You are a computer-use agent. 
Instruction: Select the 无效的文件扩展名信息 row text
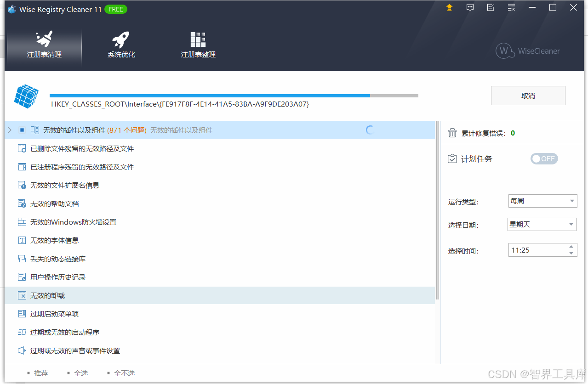click(65, 185)
